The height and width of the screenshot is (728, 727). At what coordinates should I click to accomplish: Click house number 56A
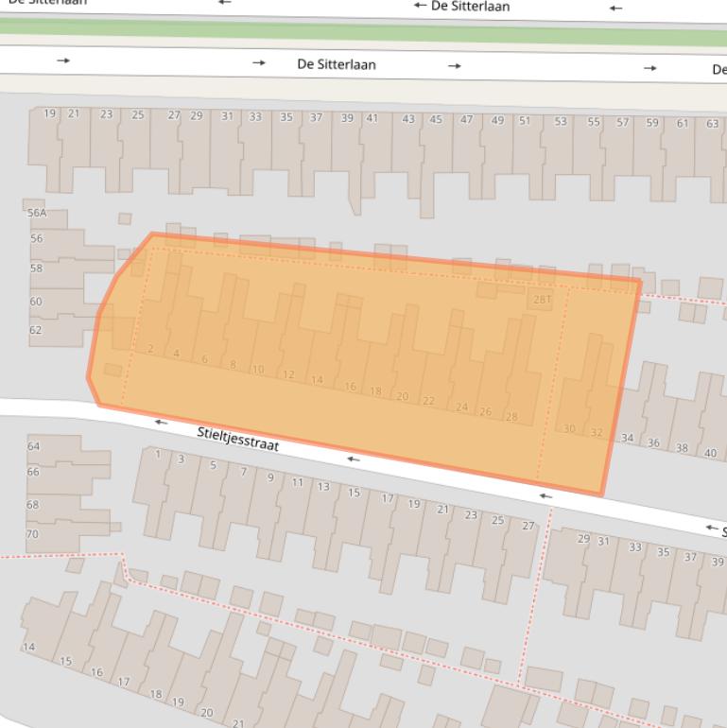(36, 214)
